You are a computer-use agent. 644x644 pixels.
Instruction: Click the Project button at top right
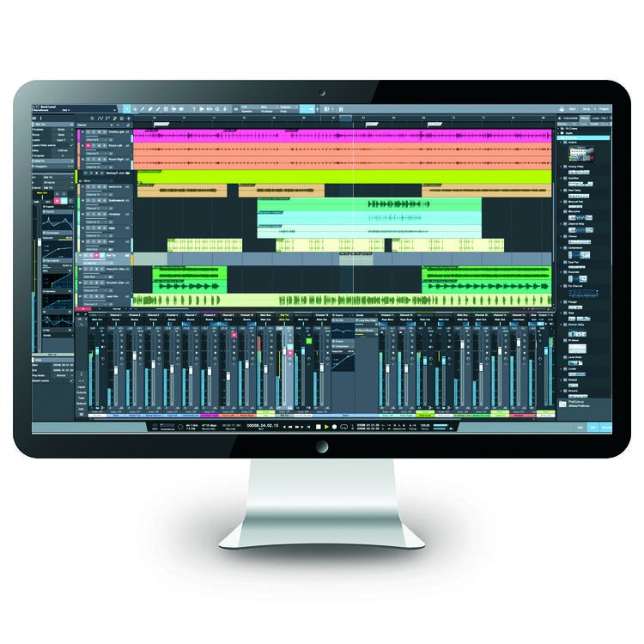pyautogui.click(x=605, y=110)
